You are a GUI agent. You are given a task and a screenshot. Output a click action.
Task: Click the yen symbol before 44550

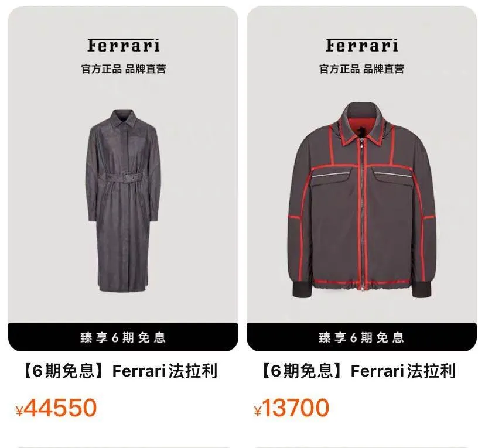coord(19,412)
